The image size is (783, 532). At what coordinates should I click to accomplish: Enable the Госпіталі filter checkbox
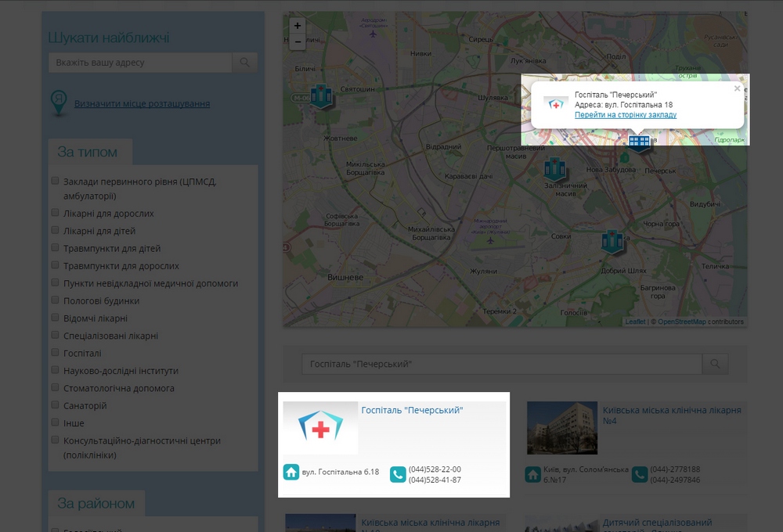pos(55,353)
